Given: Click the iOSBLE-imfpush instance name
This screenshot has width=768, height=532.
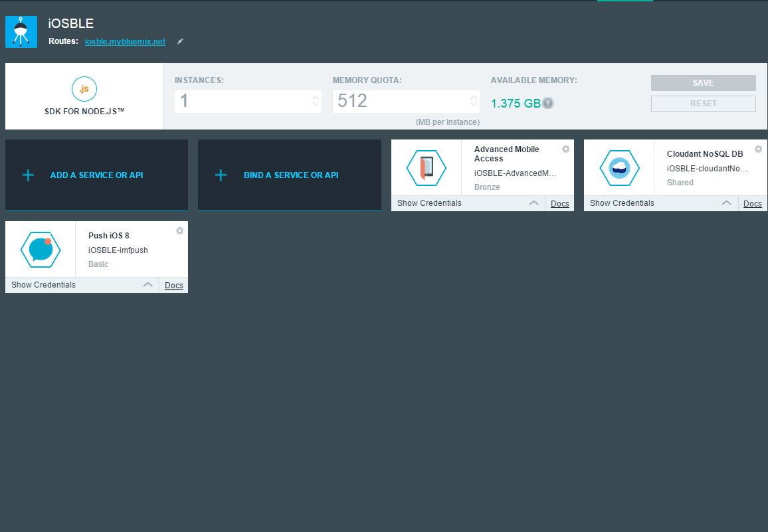Looking at the screenshot, I should tap(118, 250).
